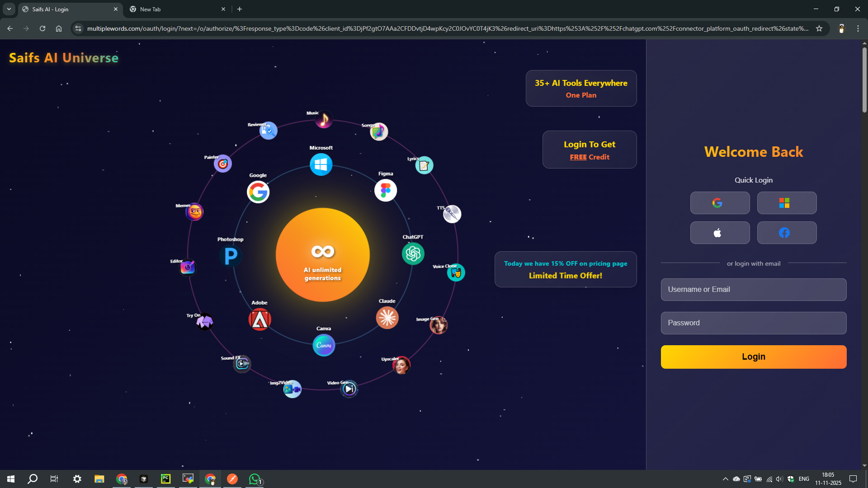Click the 35+ AI Tools Everywhere card
Viewport: 868px width, 488px height.
(x=581, y=89)
